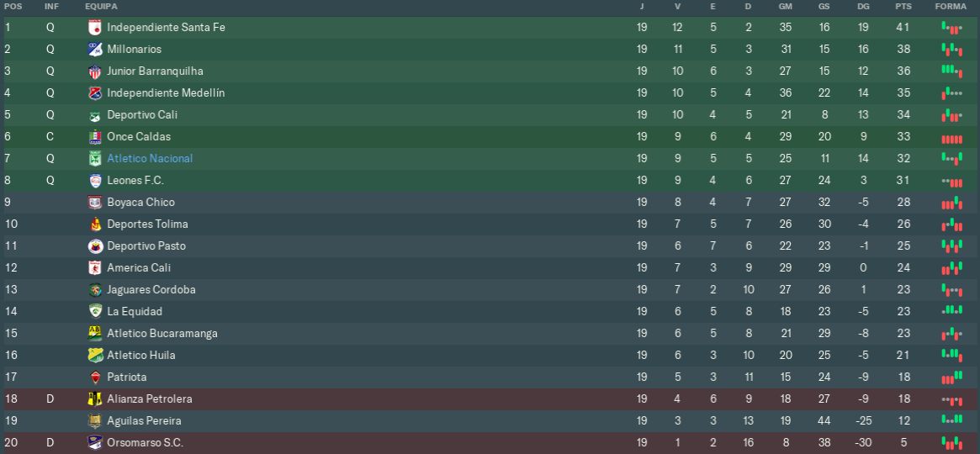The height and width of the screenshot is (454, 980).
Task: Click FORMA column header
Action: point(951,6)
